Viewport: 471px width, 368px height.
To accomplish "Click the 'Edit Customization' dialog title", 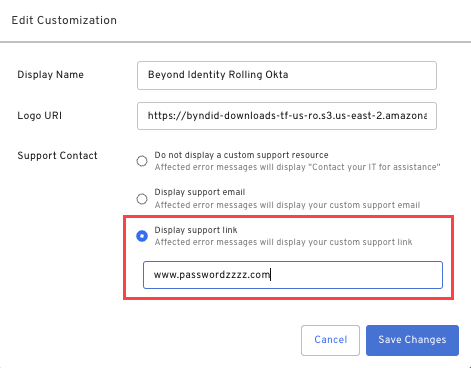I will 64,20.
